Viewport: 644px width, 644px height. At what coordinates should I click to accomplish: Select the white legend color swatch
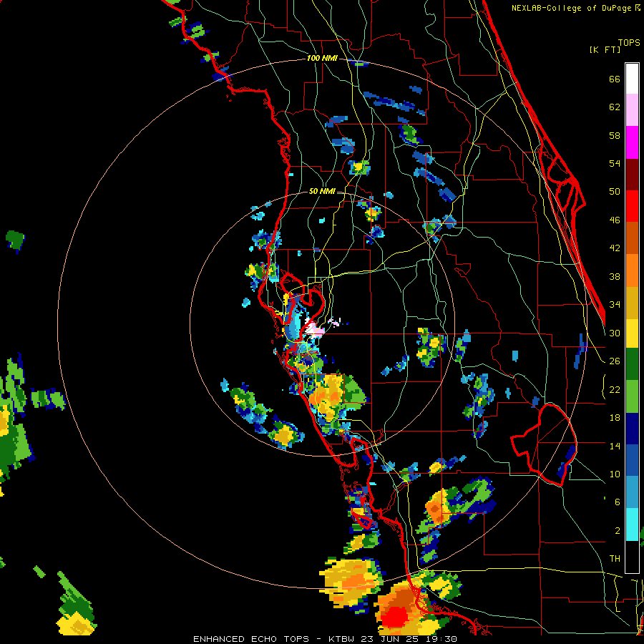632,79
